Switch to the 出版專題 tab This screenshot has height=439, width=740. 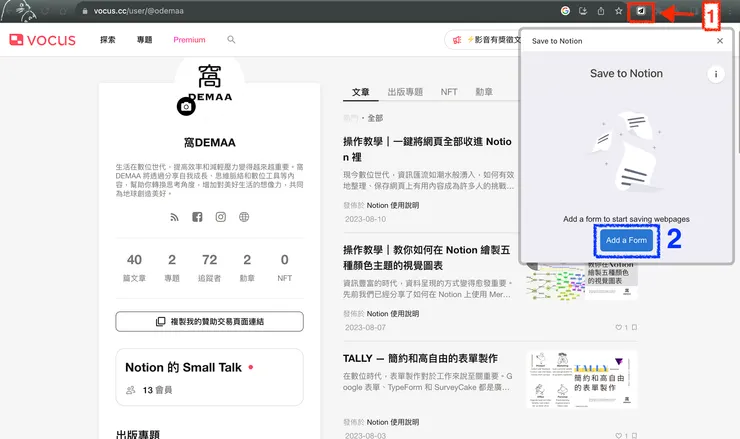click(x=405, y=92)
